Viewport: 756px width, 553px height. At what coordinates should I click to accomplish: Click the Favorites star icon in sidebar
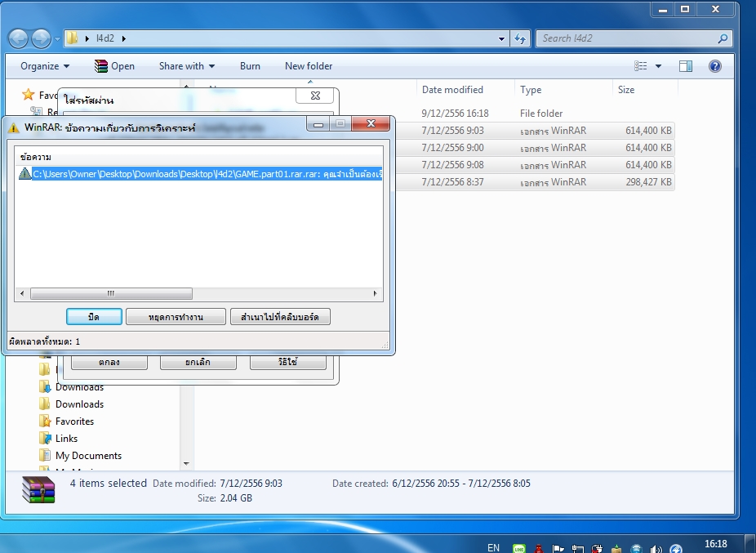[x=29, y=95]
